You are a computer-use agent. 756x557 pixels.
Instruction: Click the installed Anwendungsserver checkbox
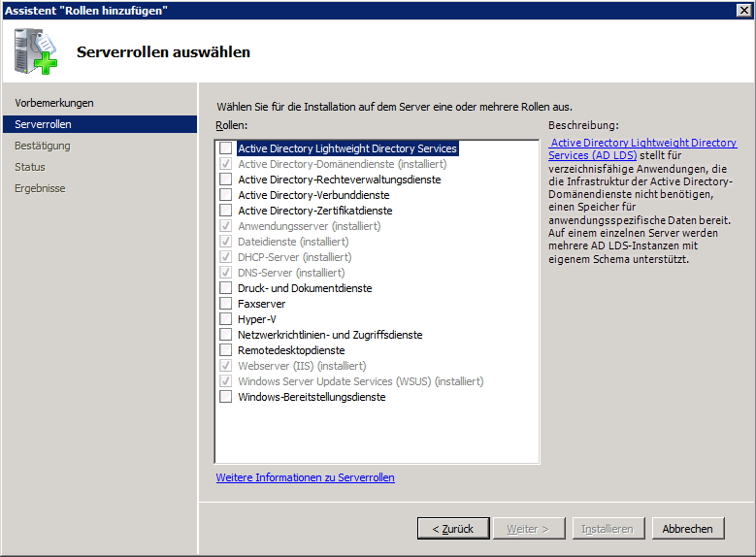pyautogui.click(x=226, y=226)
